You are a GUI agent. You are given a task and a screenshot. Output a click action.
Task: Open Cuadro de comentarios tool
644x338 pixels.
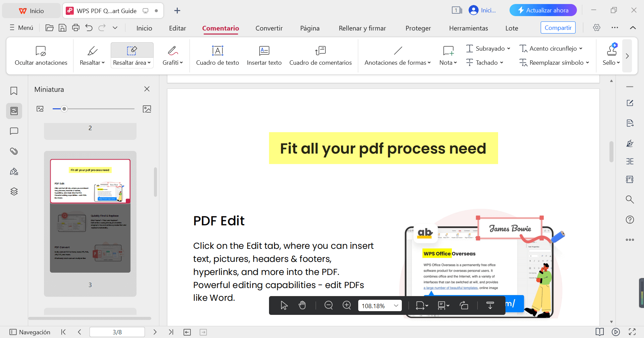tap(320, 55)
